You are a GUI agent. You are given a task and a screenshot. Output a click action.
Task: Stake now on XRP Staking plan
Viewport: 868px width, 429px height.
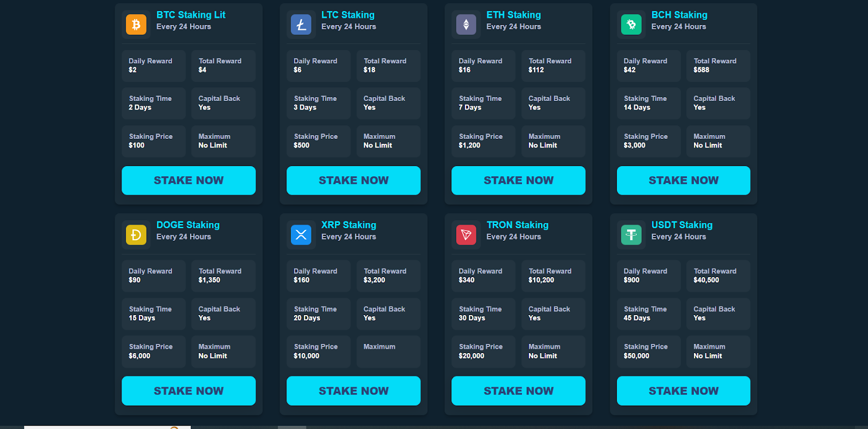[353, 390]
